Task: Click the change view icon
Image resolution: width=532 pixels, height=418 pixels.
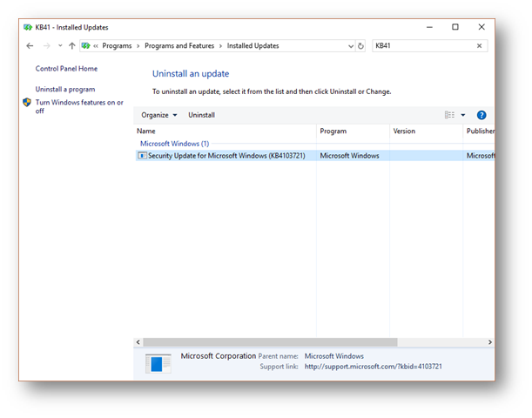Action: pyautogui.click(x=449, y=115)
